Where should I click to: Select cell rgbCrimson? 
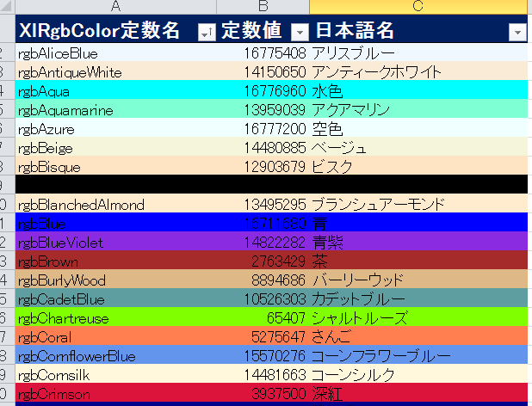[115, 393]
